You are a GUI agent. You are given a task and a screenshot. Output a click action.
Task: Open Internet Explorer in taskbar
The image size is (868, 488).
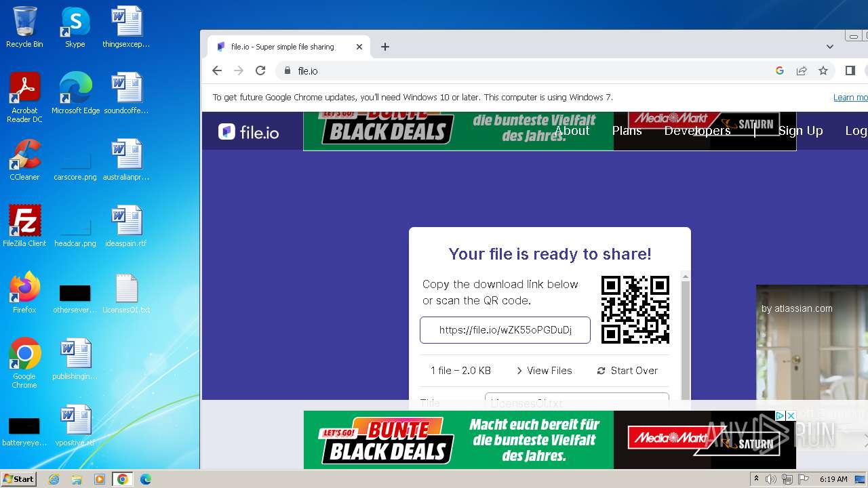click(54, 479)
